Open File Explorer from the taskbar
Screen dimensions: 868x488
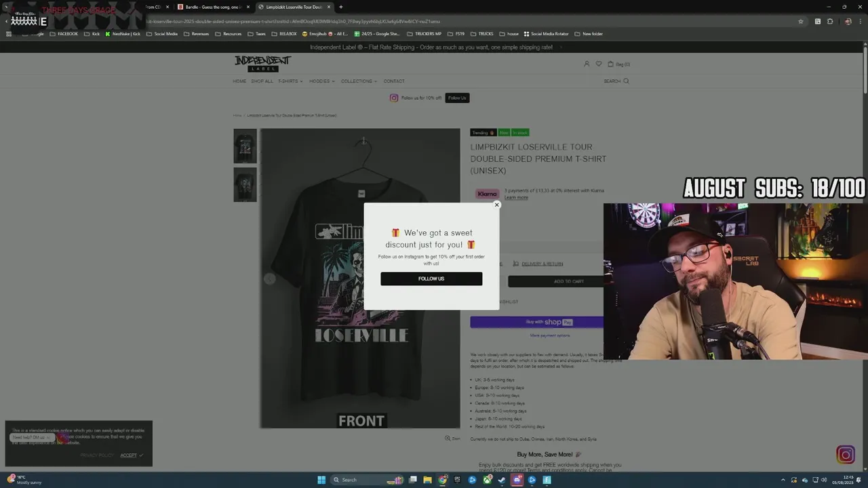tap(427, 480)
